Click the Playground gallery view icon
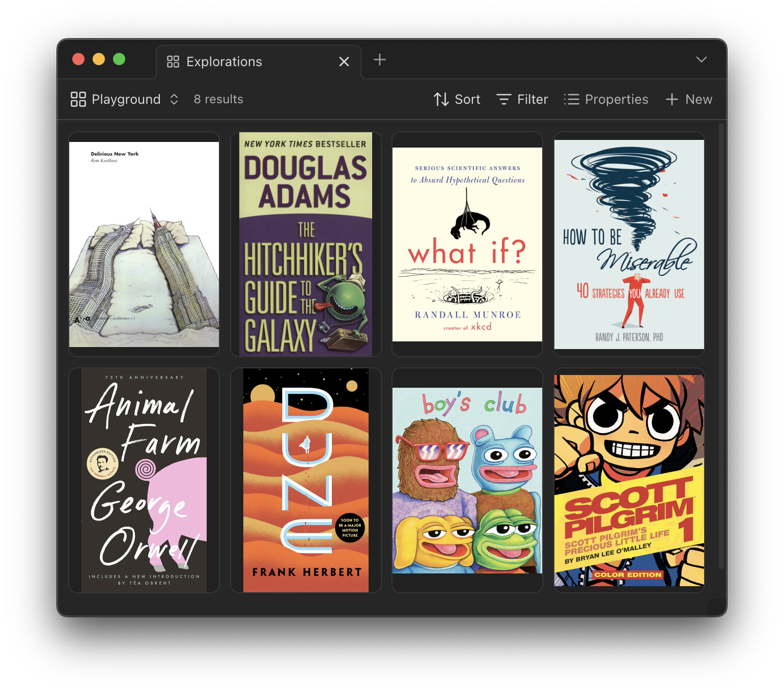This screenshot has width=784, height=692. [x=78, y=99]
